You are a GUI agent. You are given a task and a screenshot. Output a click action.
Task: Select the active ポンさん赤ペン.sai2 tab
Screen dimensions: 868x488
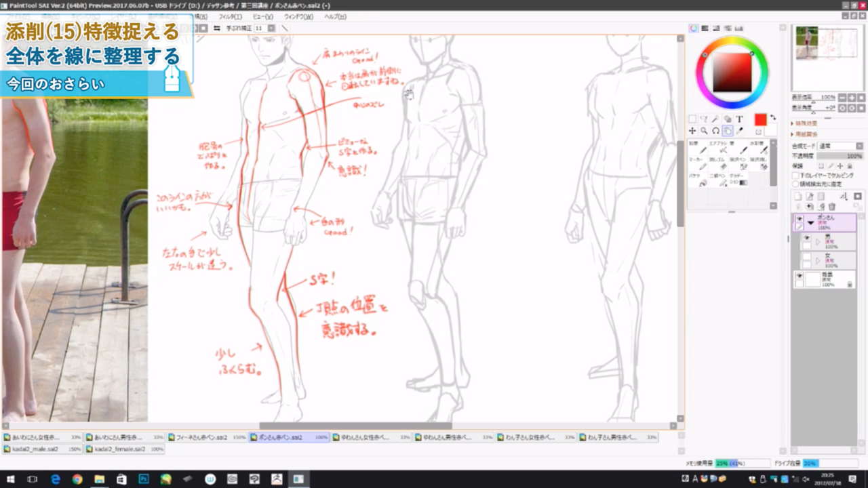(290, 438)
